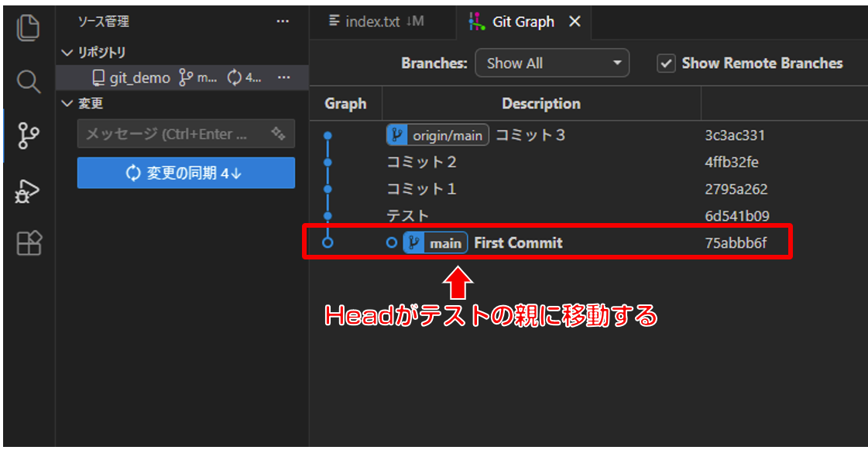Click the origin/main branch label

(x=438, y=136)
